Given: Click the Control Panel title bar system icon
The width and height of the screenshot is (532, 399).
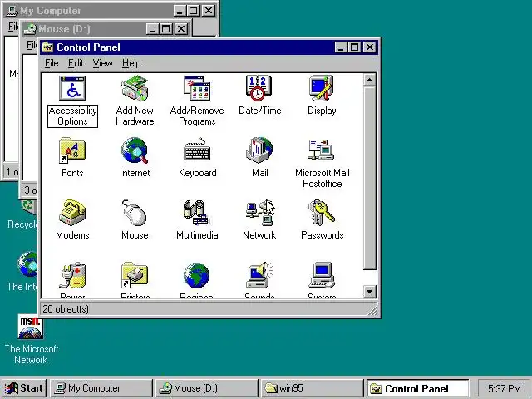Looking at the screenshot, I should (x=48, y=47).
